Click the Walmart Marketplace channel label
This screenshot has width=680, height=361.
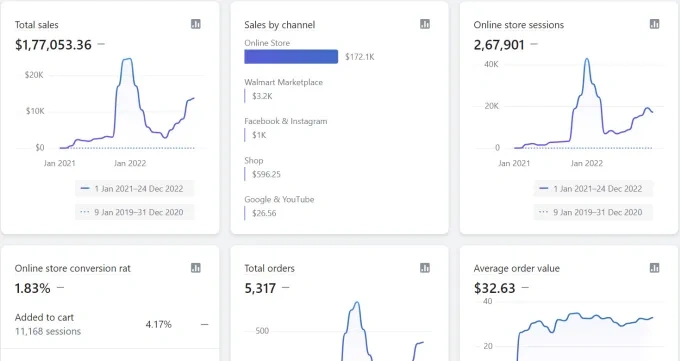[283, 82]
